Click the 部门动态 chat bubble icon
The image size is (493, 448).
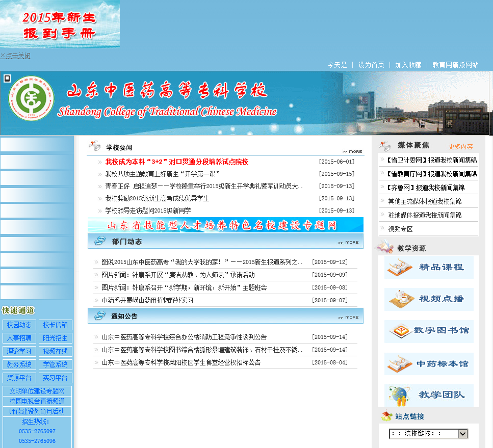100,242
